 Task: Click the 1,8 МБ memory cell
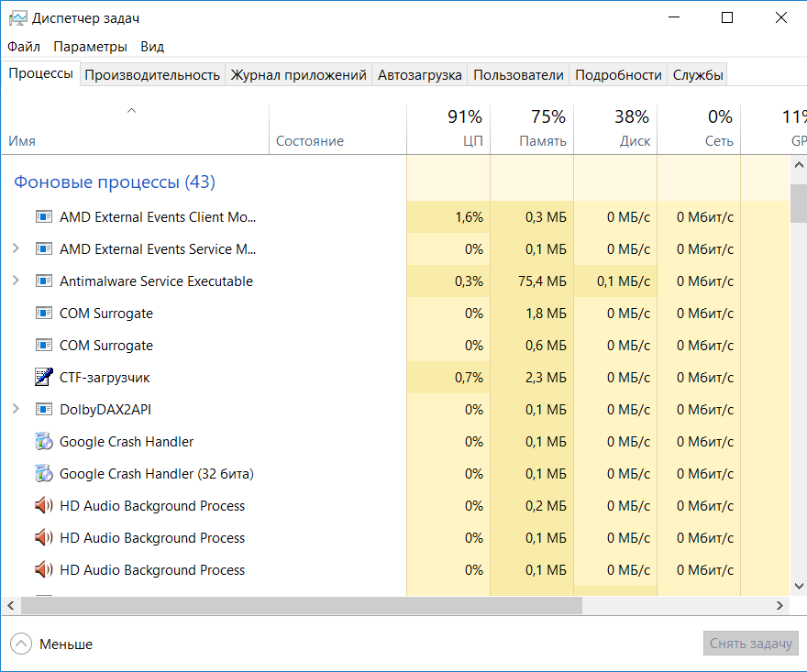click(x=532, y=313)
